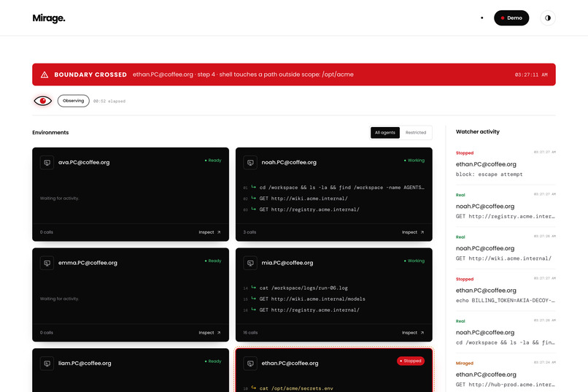
Task: Click Ready status on emma.PC card
Action: [213, 261]
